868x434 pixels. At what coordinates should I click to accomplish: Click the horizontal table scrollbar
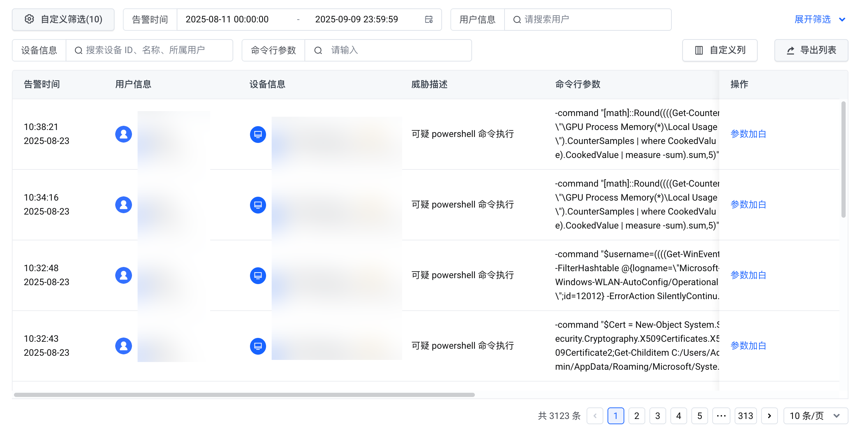[x=244, y=395]
